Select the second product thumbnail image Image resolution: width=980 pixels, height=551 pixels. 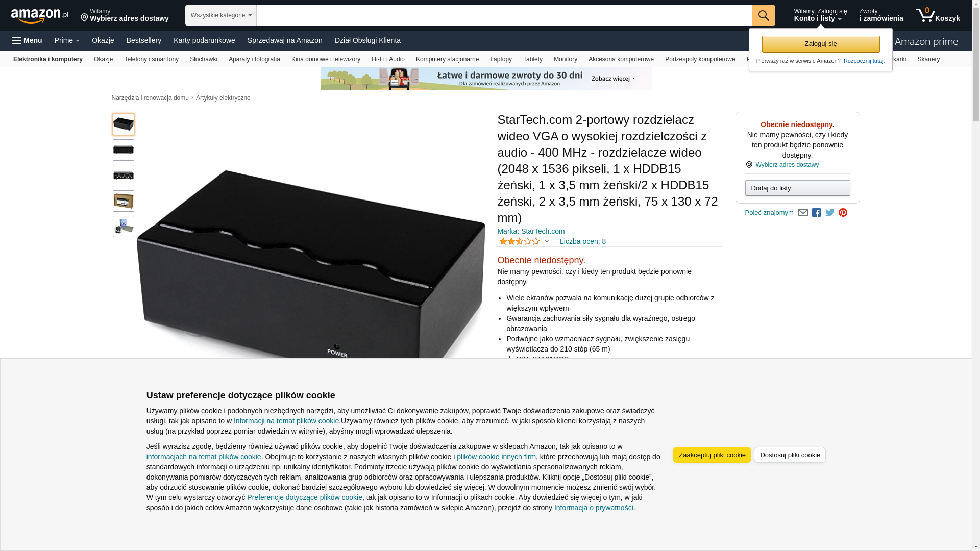123,150
